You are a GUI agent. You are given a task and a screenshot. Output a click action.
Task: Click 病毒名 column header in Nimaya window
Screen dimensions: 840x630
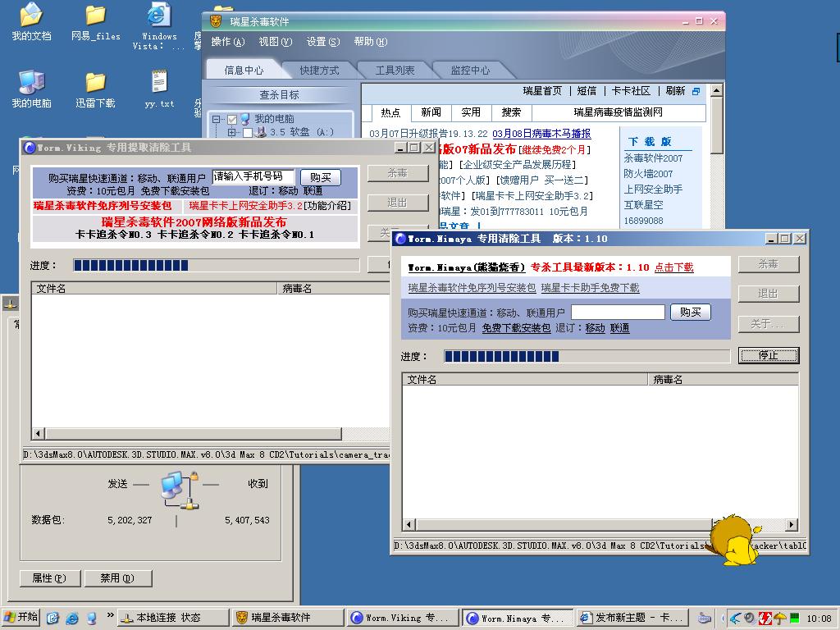tap(723, 379)
